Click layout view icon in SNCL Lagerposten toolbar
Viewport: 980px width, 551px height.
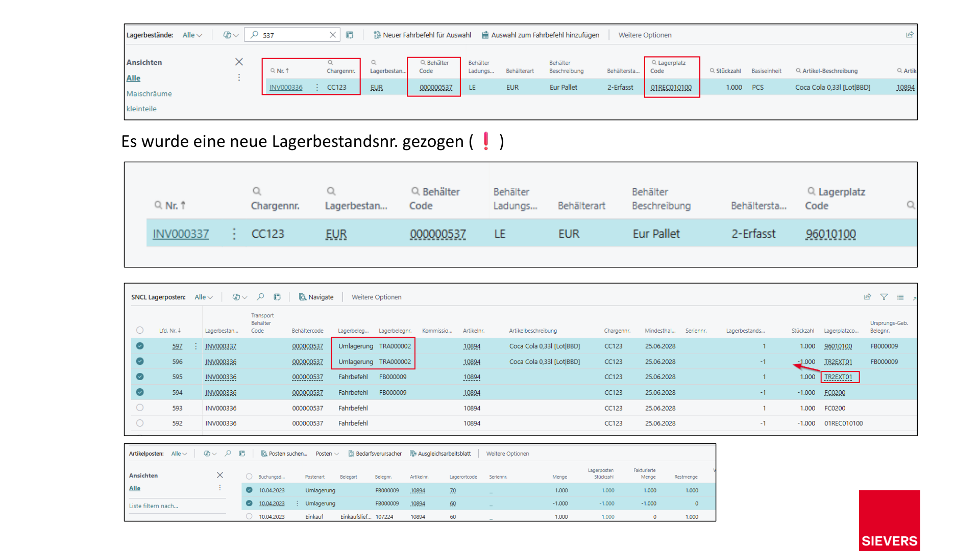coord(277,297)
